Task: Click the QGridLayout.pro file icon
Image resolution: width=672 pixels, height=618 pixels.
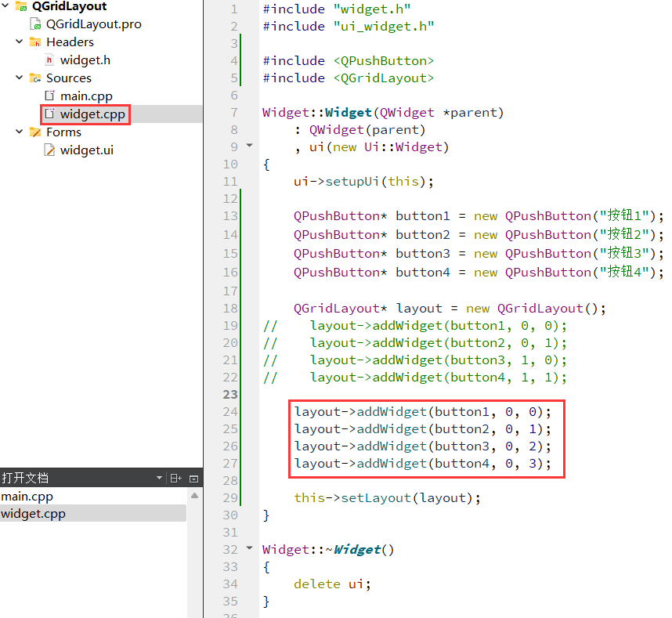Action: (x=35, y=24)
